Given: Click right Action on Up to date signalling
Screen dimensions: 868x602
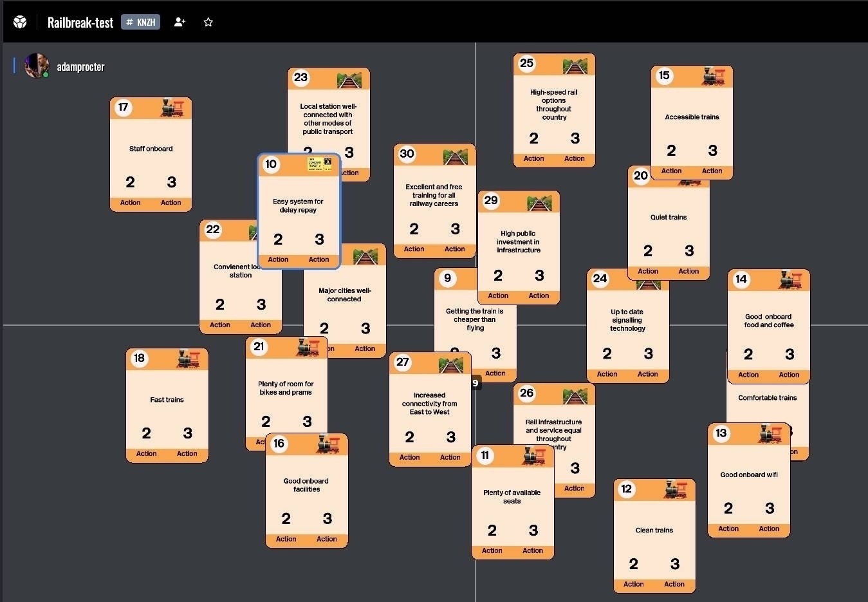Looking at the screenshot, I should (647, 374).
